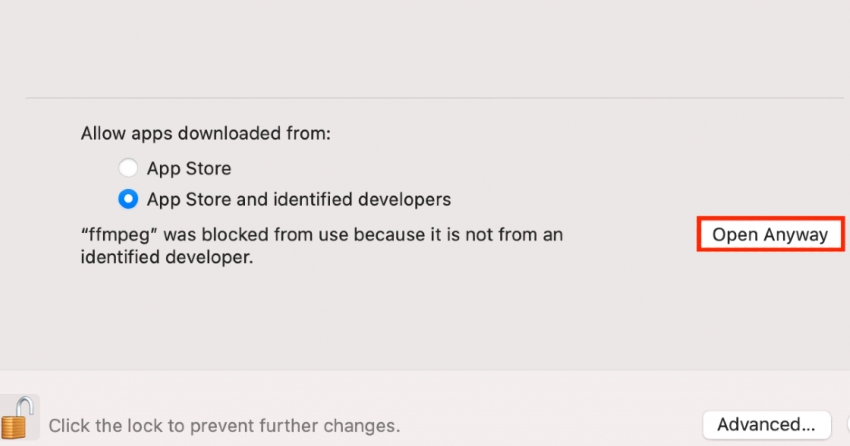
Task: Click the open padlock icon
Action: click(18, 417)
